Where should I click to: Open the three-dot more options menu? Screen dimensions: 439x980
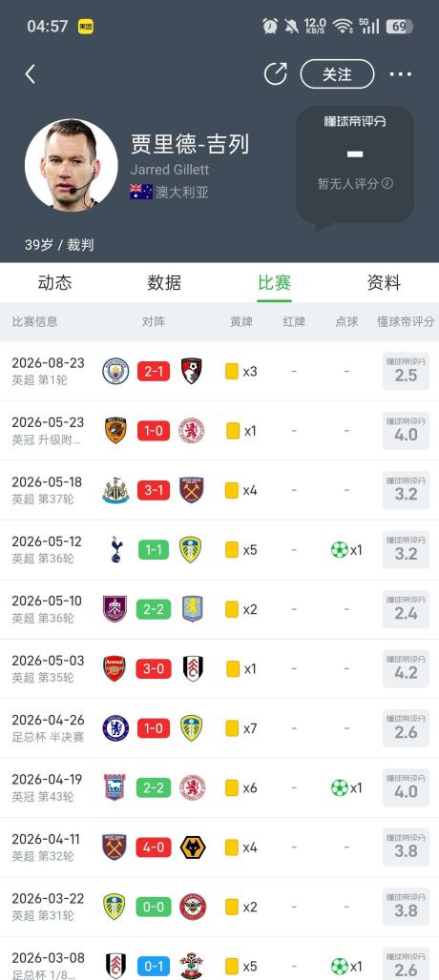coord(400,74)
